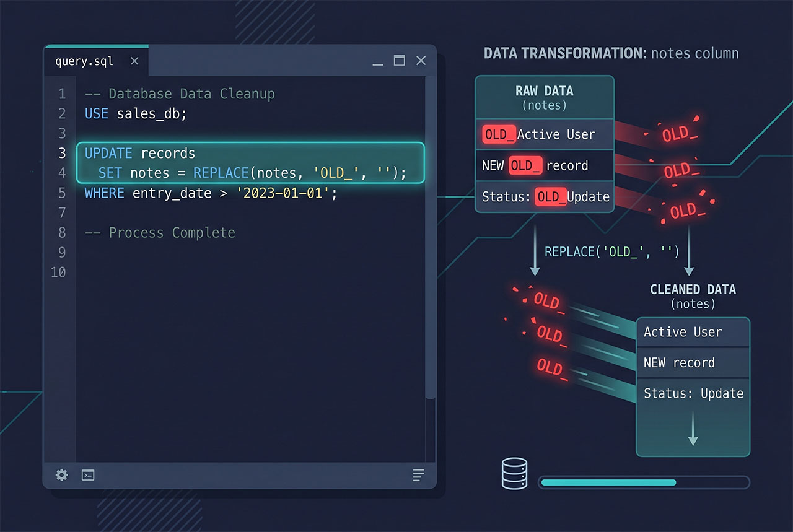Click the SET notes = REPLACE line
The height and width of the screenshot is (532, 793).
[253, 173]
